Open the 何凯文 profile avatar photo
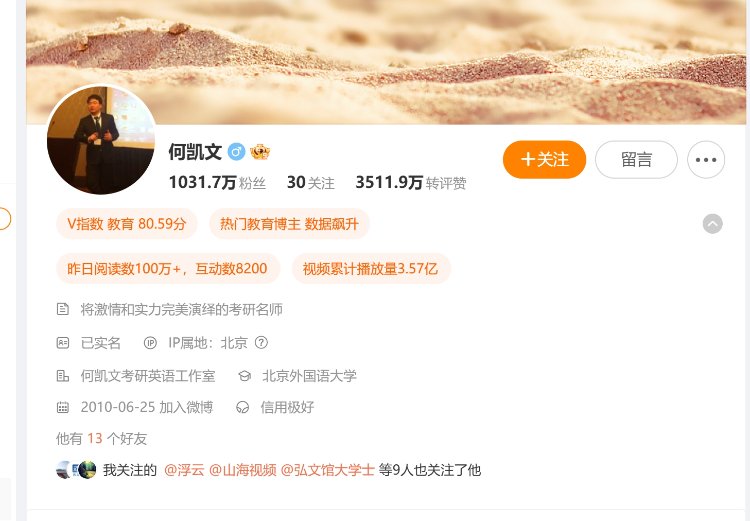 point(101,140)
